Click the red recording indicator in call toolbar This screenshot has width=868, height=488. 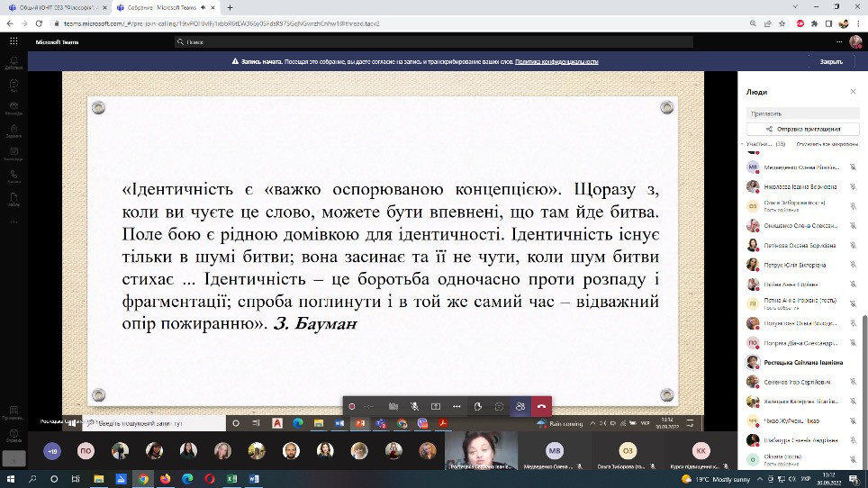(351, 406)
